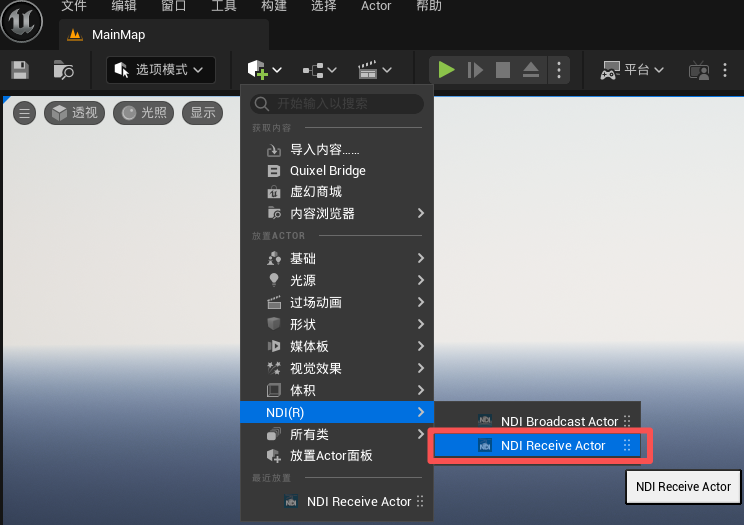The height and width of the screenshot is (525, 744).
Task: Choose highlighted NDI Receive Actor in submenu
Action: click(x=537, y=445)
